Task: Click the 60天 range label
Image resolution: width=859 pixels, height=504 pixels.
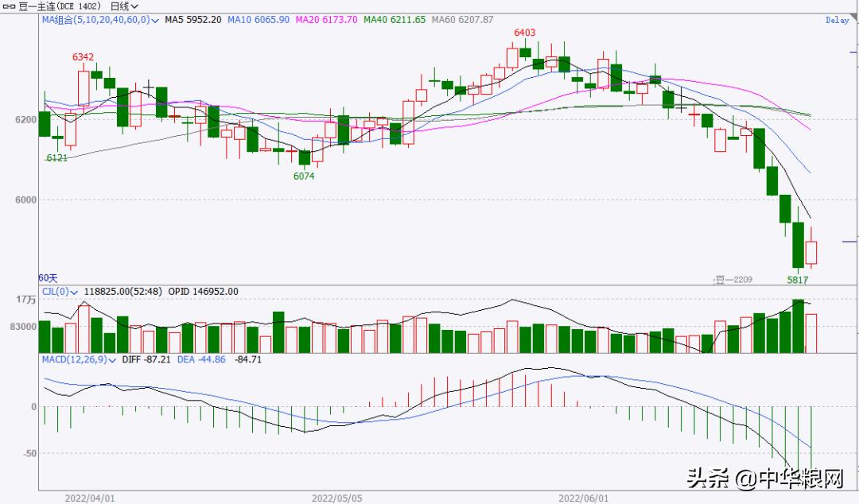Action: point(49,277)
